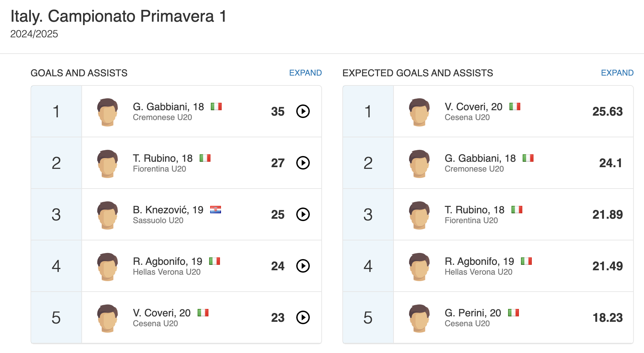The width and height of the screenshot is (644, 353).
Task: Click Croatia flag next to B. Knezović
Action: click(216, 210)
